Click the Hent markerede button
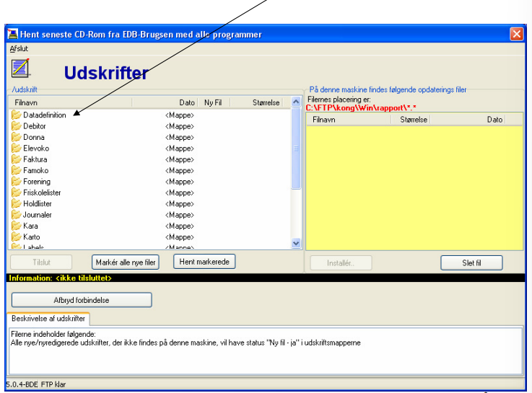 tap(204, 262)
